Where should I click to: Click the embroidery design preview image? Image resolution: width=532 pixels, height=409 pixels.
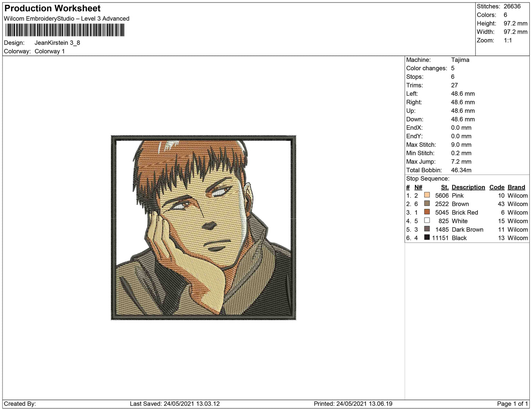coord(204,228)
